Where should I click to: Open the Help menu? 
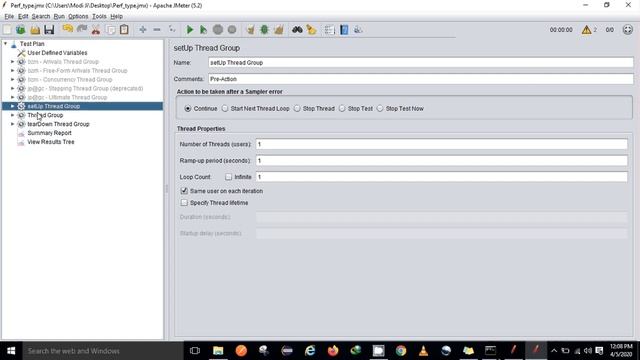pyautogui.click(x=116, y=16)
